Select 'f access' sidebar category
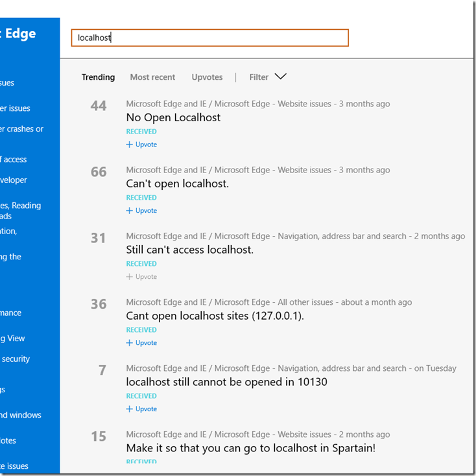Viewport: 476px width, 476px height. (14, 160)
